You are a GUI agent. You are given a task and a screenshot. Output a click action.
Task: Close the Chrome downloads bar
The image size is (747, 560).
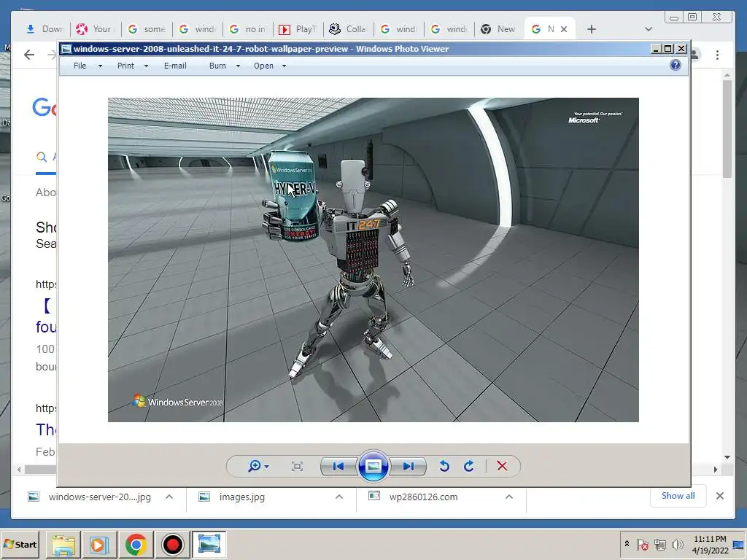coord(720,496)
